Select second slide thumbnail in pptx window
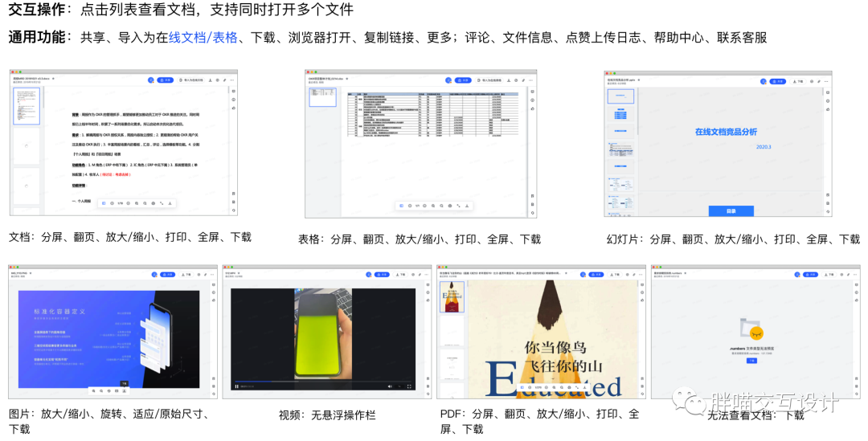The width and height of the screenshot is (868, 441). (x=620, y=115)
